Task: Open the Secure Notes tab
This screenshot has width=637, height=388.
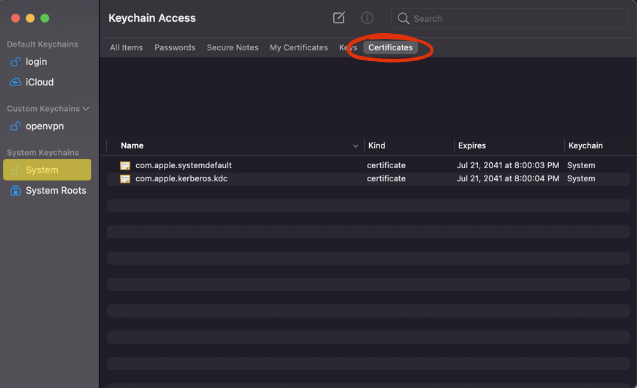Action: point(232,48)
